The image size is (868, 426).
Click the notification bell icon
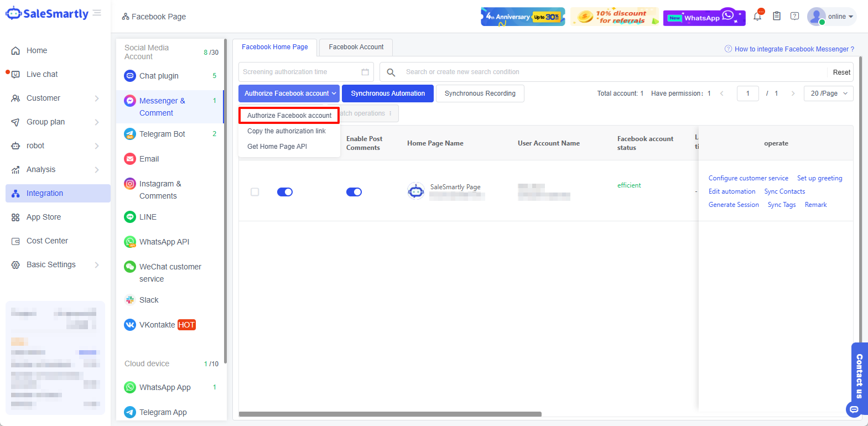point(757,17)
